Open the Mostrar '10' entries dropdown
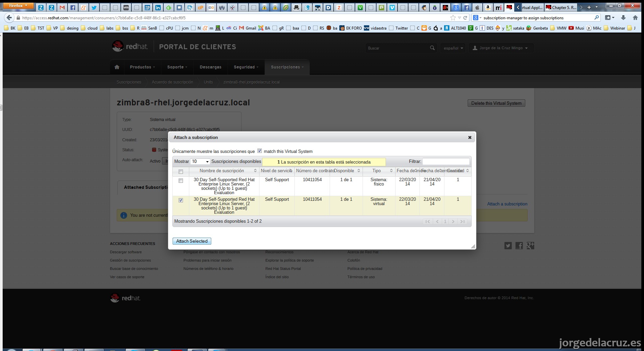 coord(200,162)
